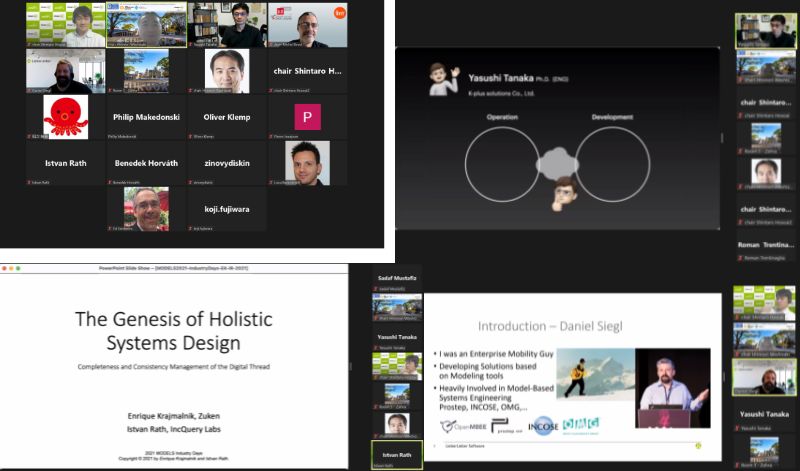Click the "Introduction – Daniel Siegl" slide heading
This screenshot has height=471, width=800.
pyautogui.click(x=550, y=326)
